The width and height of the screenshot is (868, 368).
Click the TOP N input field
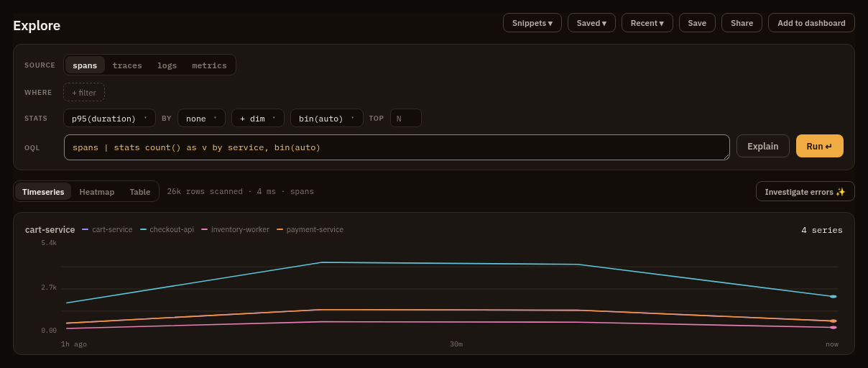(406, 118)
